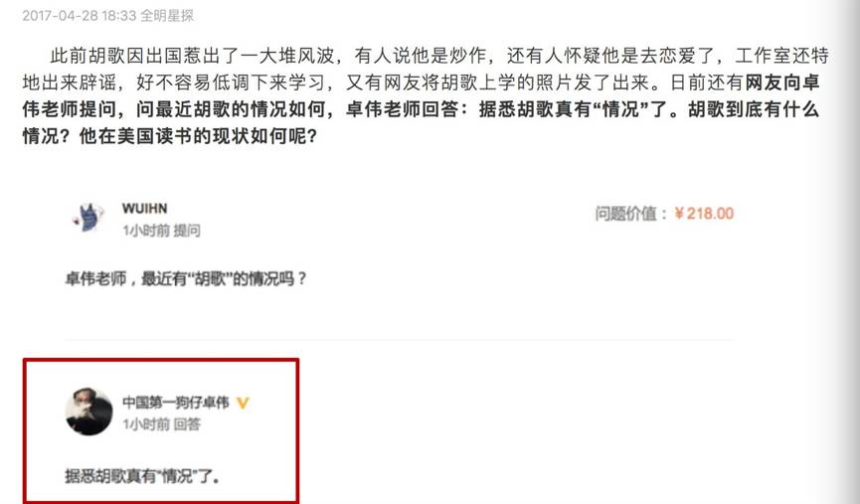
Task: Click the answer text 据悉胡歌真有情况了
Action: coord(142,475)
